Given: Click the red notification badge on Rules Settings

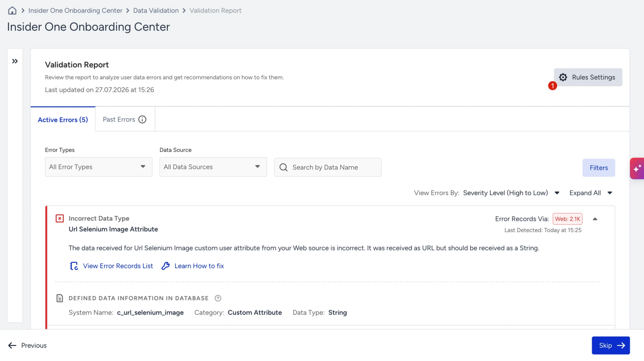Looking at the screenshot, I should [552, 86].
